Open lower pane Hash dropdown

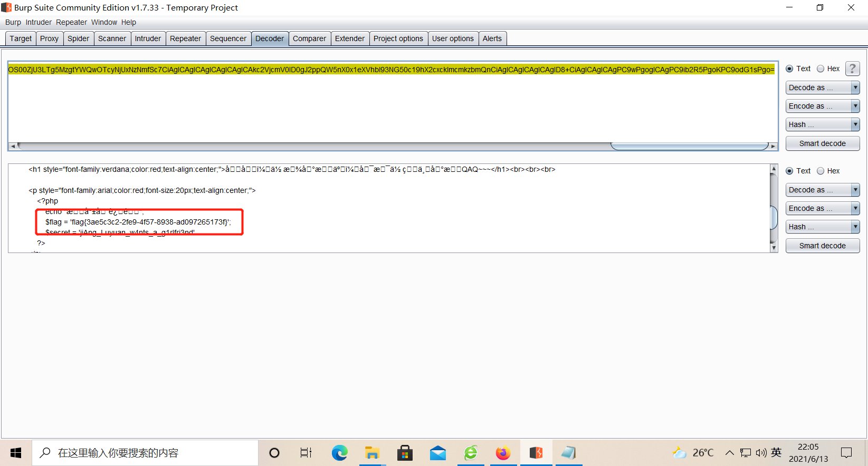[823, 227]
